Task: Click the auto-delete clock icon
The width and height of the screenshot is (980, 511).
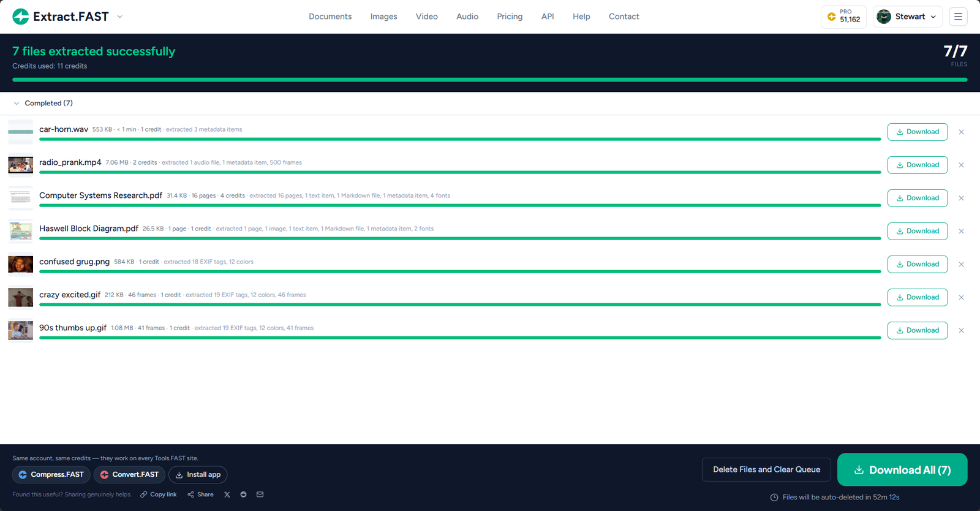Action: tap(774, 498)
